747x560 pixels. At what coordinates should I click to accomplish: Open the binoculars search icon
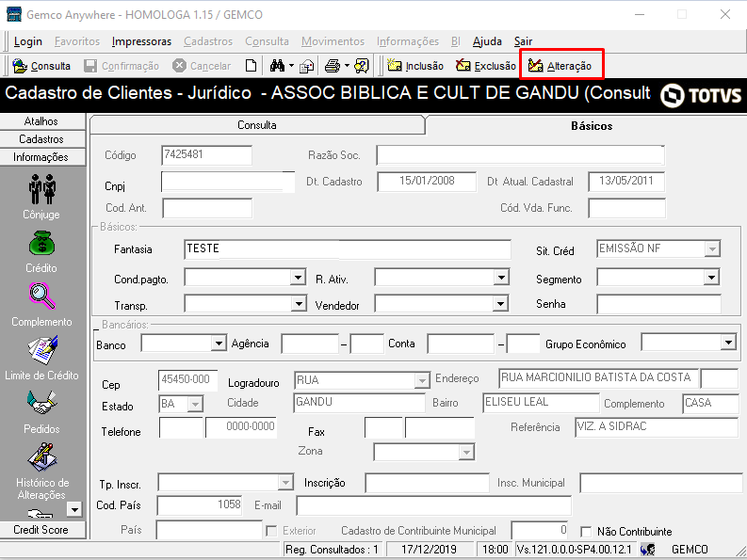point(277,66)
